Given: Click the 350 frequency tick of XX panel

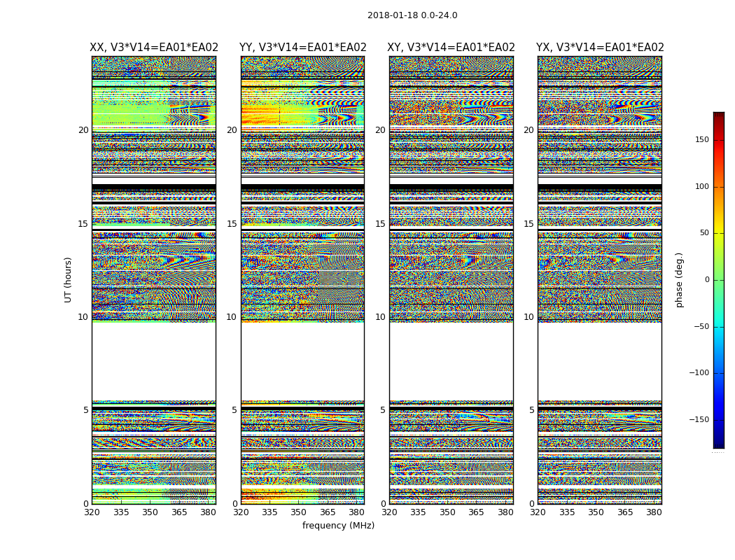Looking at the screenshot, I should pos(150,512).
